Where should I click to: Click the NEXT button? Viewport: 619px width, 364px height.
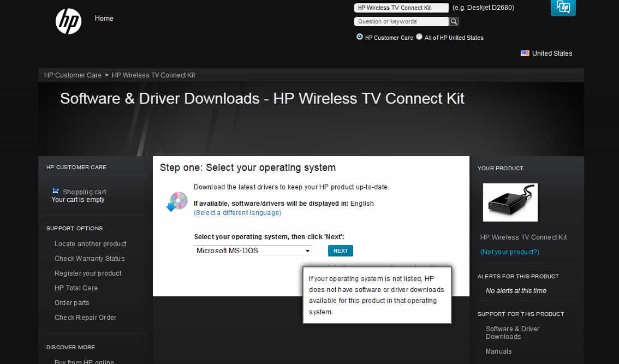(x=341, y=250)
